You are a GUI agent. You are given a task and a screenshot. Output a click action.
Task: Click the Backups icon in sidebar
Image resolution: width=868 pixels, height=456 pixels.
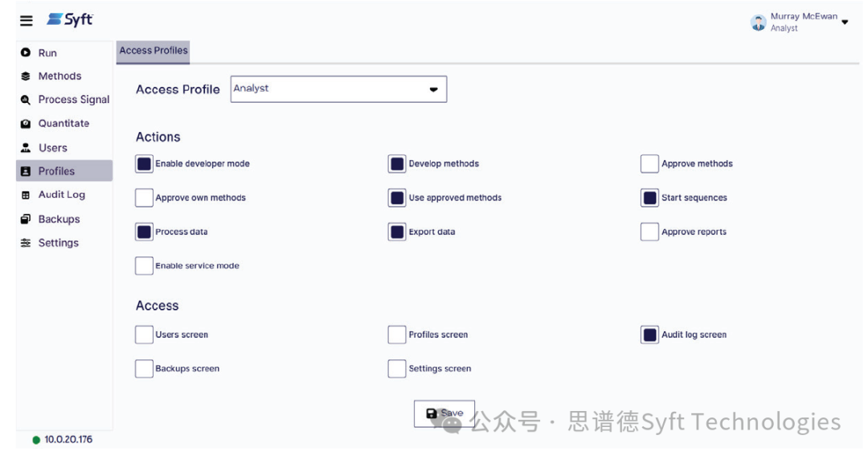tap(26, 219)
